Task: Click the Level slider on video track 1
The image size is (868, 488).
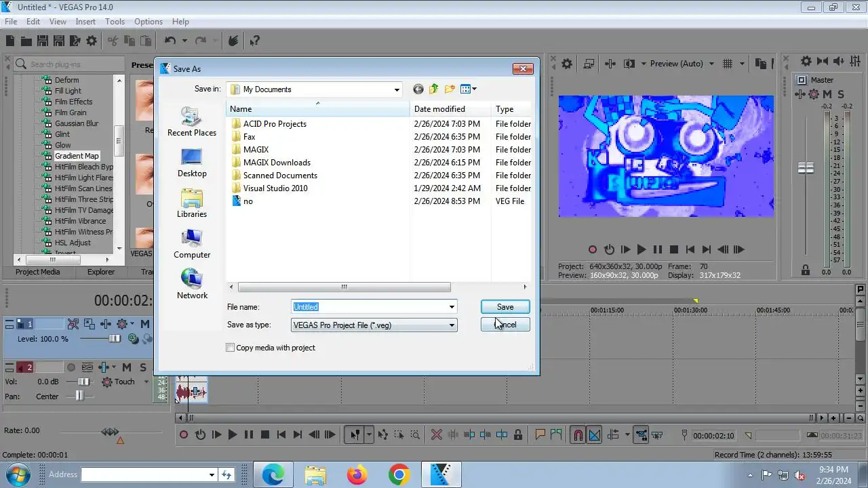Action: coord(115,339)
